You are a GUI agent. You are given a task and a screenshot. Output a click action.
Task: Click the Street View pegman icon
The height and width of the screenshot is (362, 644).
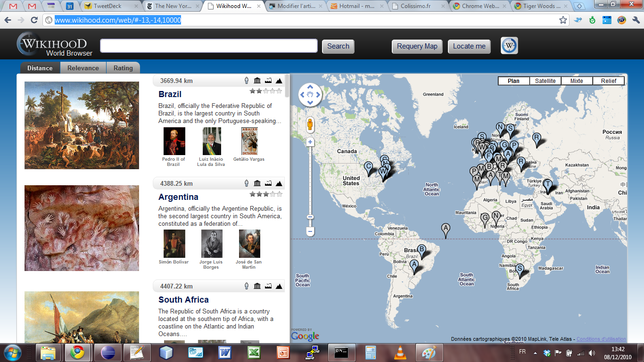[310, 125]
